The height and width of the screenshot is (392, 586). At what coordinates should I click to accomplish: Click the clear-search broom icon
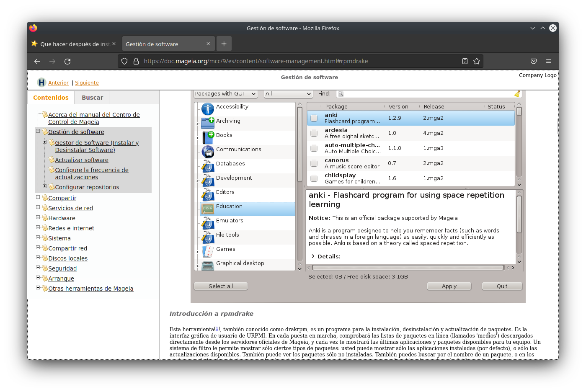517,93
